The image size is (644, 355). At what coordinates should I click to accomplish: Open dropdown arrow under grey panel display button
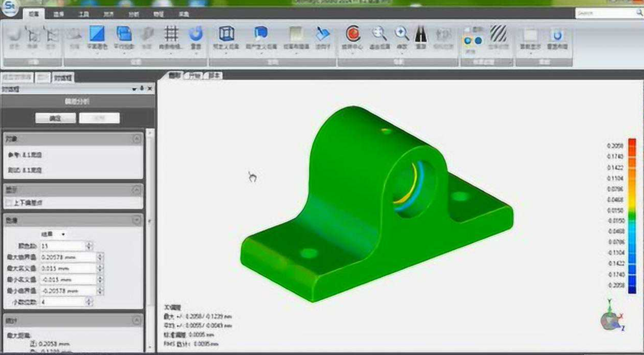pos(530,54)
